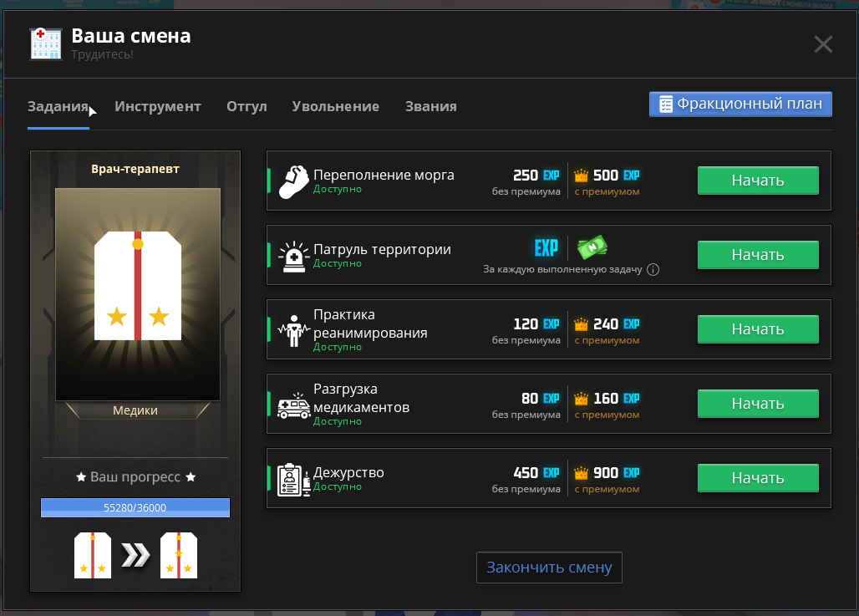Start the 'Разгрузка медикаментов' task
859x616 pixels.
coord(758,404)
